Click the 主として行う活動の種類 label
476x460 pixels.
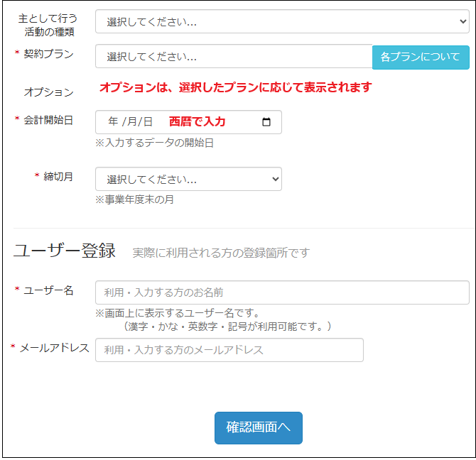point(48,25)
